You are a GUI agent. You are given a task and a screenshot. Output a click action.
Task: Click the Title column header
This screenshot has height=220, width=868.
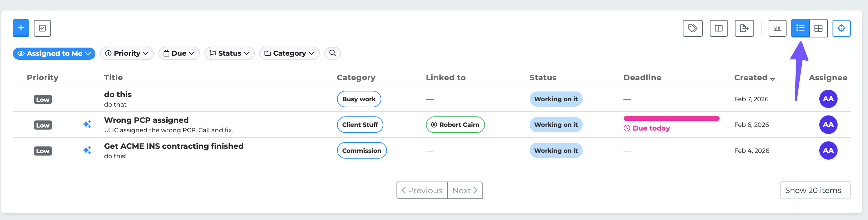pos(113,78)
